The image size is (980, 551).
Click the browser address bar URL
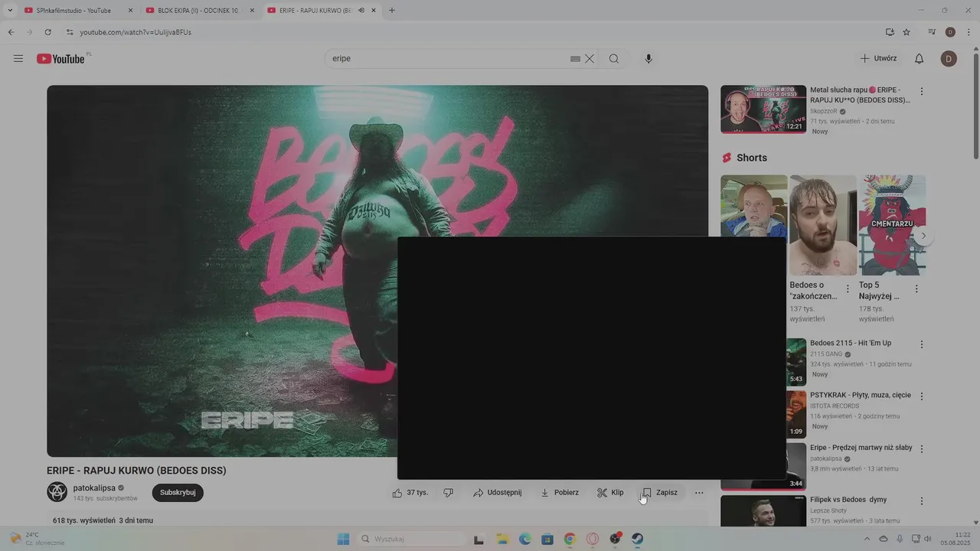pyautogui.click(x=136, y=32)
